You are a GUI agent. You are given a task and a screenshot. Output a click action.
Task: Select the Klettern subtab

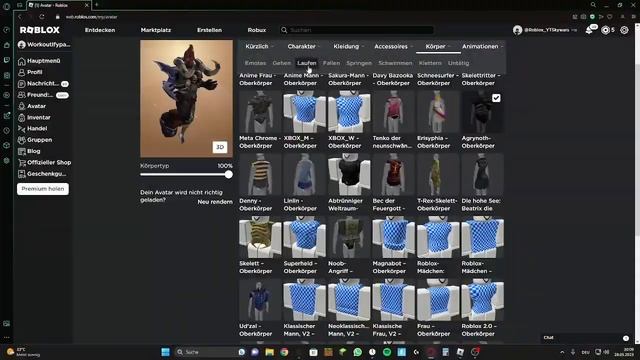(x=430, y=63)
